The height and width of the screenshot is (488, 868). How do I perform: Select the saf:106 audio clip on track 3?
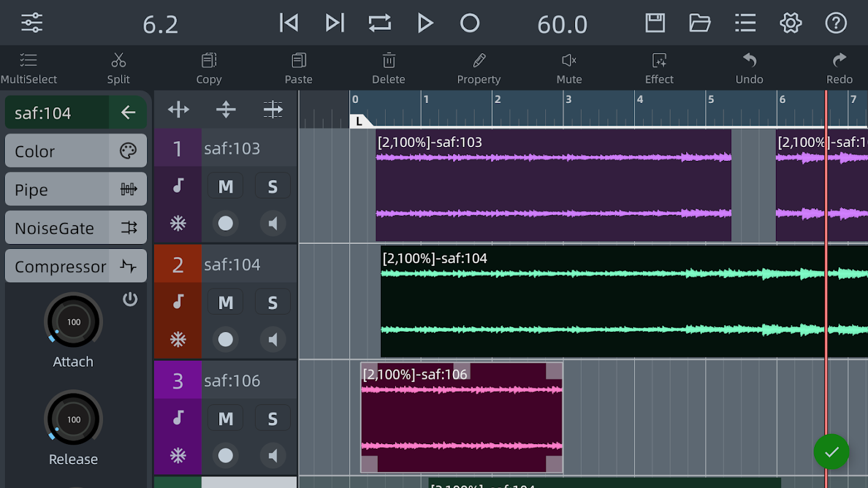tap(461, 418)
